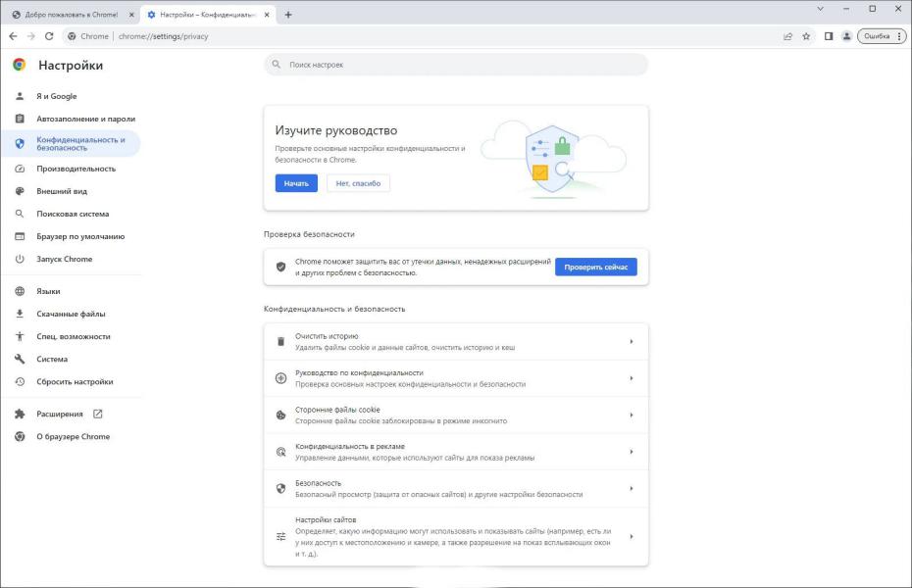Click the puzzle icon for Расширения

tap(20, 414)
